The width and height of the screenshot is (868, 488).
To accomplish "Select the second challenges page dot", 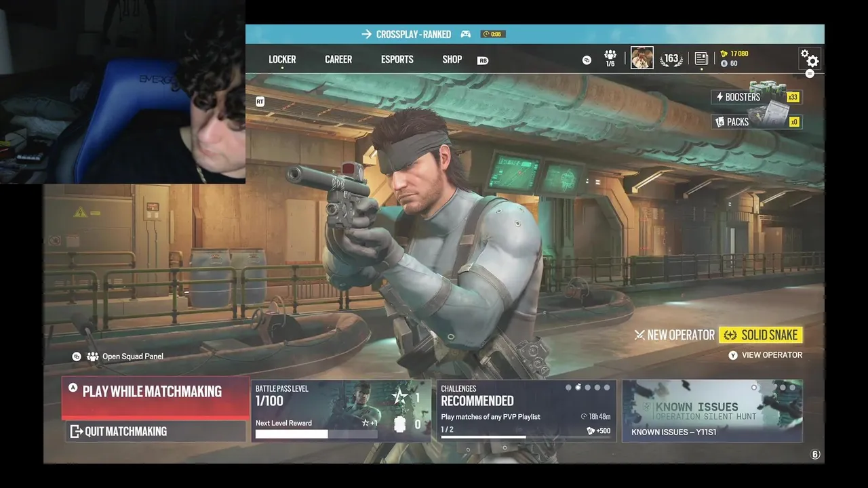I will tap(578, 388).
